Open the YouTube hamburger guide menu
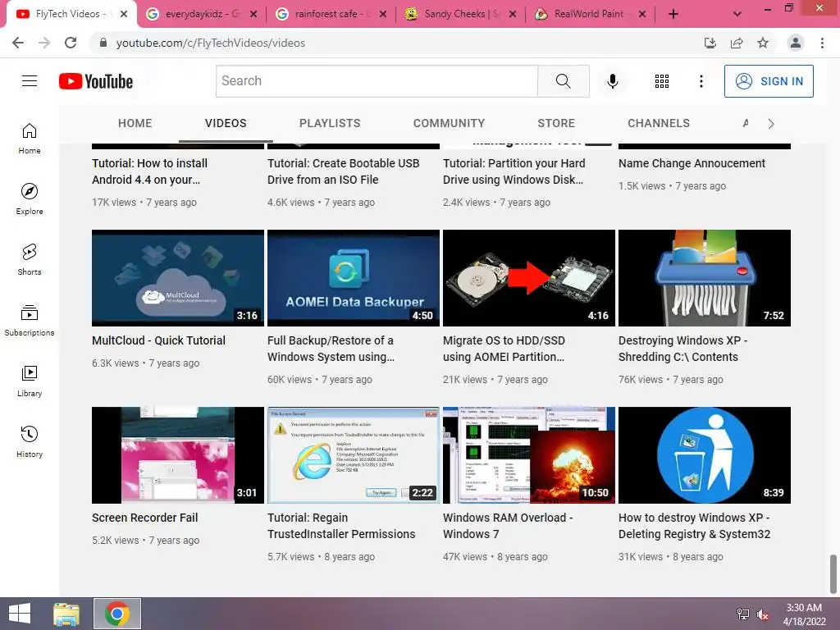Screen dimensions: 840x630 click(30, 81)
